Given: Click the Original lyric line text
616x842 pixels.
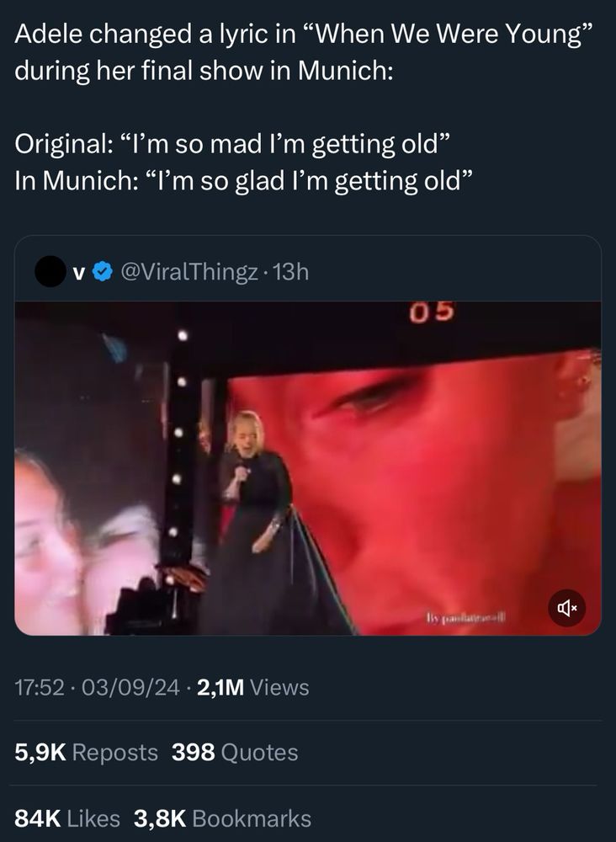Looking at the screenshot, I should 231,144.
